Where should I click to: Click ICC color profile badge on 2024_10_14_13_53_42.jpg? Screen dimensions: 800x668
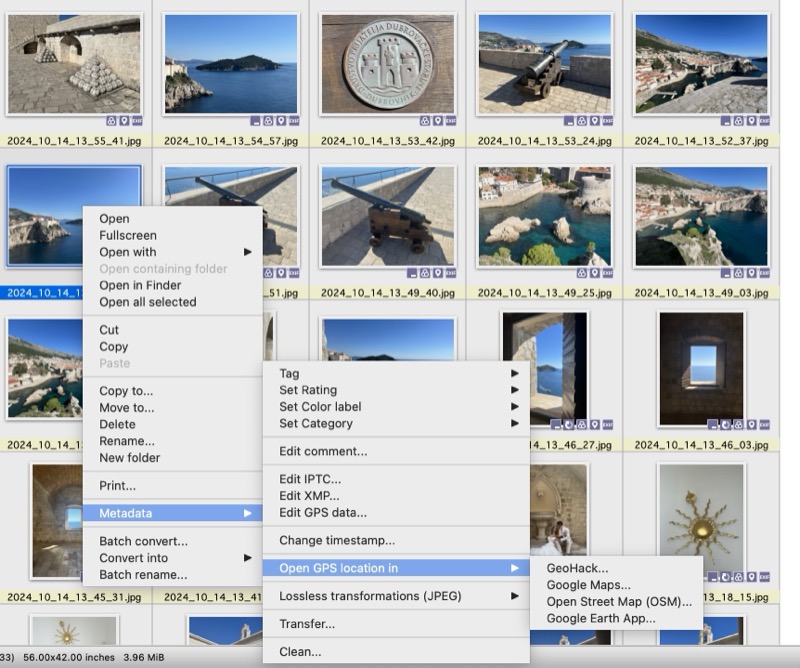click(x=424, y=121)
